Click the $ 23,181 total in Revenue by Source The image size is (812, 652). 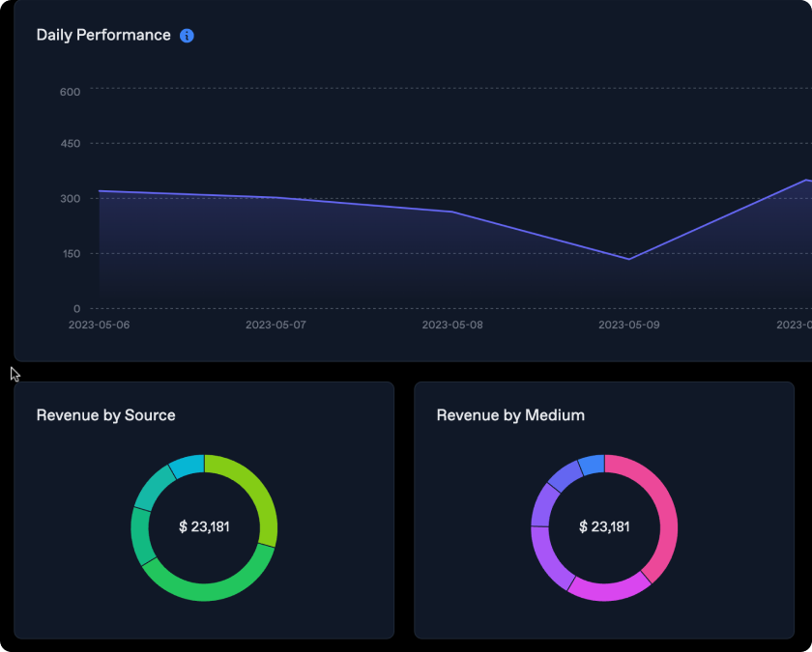pyautogui.click(x=204, y=526)
